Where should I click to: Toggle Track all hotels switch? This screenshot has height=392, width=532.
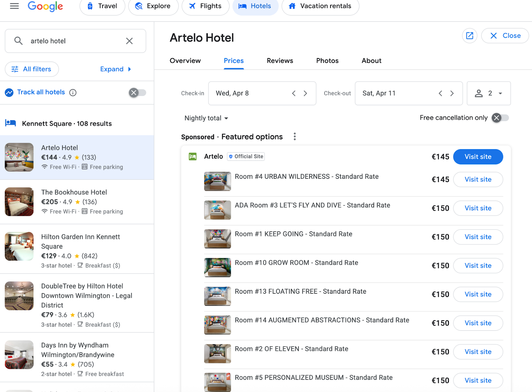click(x=137, y=93)
